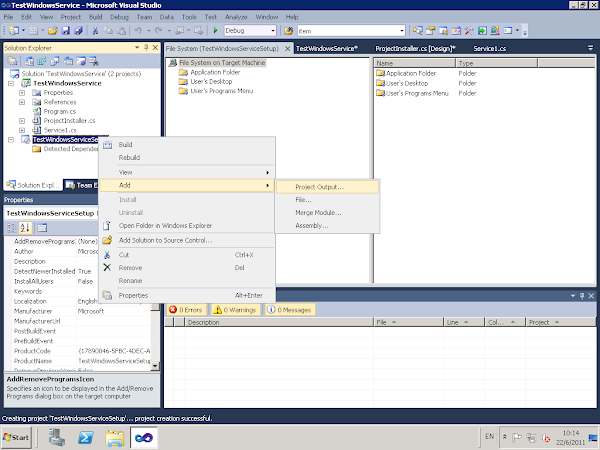Toggle the 0 Warnings filter
The width and height of the screenshot is (600, 450).
click(x=235, y=310)
